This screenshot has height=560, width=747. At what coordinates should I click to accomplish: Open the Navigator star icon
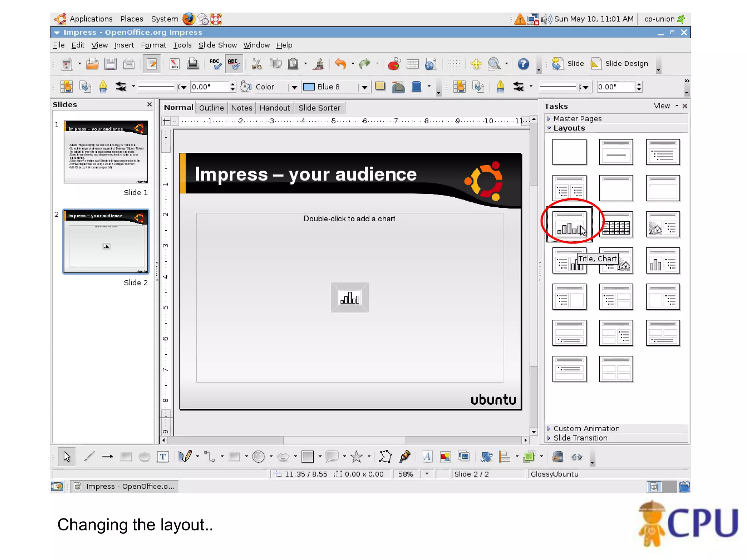click(476, 64)
